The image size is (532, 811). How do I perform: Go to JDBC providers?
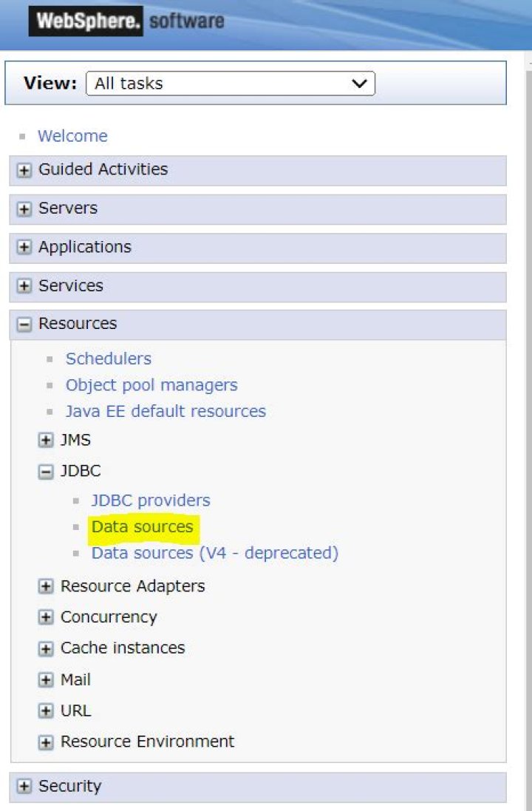(x=151, y=500)
